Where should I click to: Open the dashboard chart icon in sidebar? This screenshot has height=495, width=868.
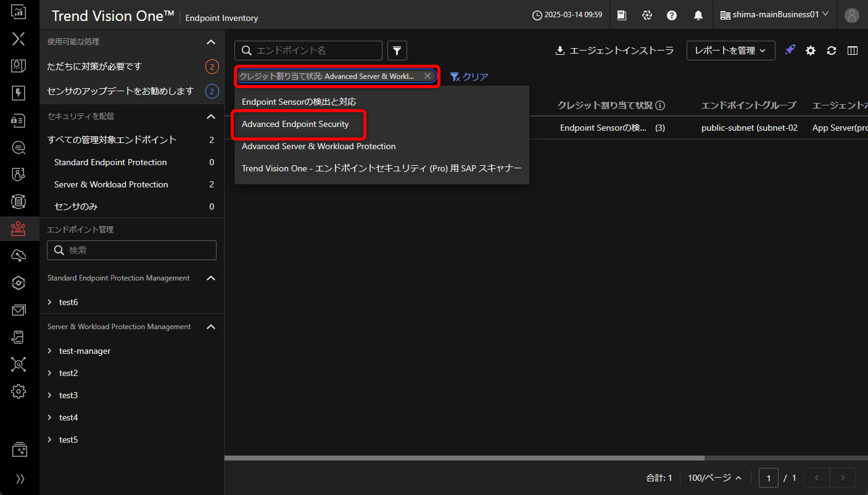pos(19,12)
